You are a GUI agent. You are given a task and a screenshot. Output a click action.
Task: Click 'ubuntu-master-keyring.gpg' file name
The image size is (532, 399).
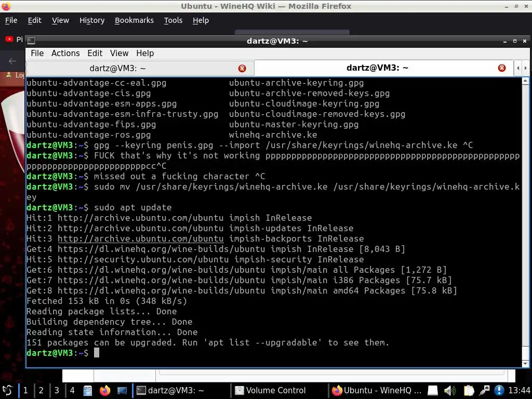tap(294, 125)
